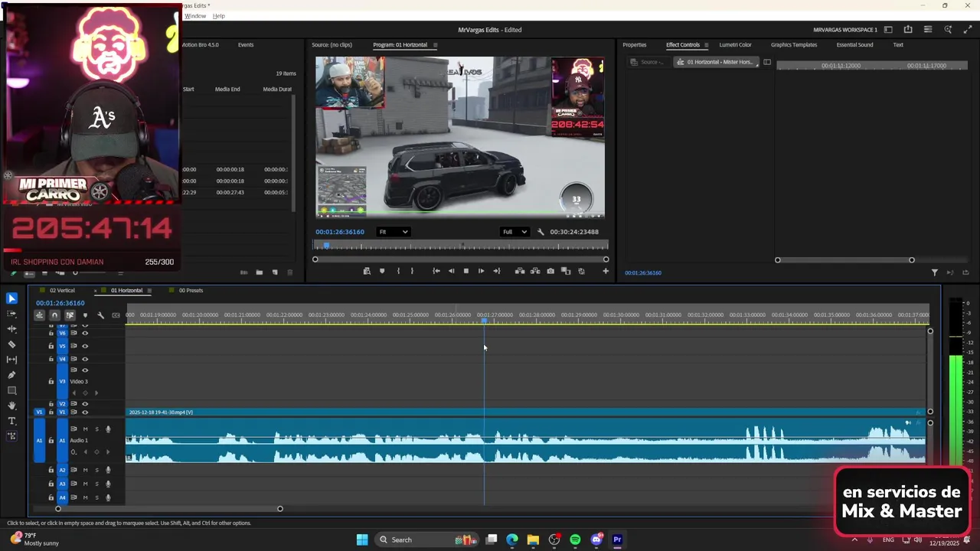980x551 pixels.
Task: Export frame with the camera icon
Action: [550, 271]
